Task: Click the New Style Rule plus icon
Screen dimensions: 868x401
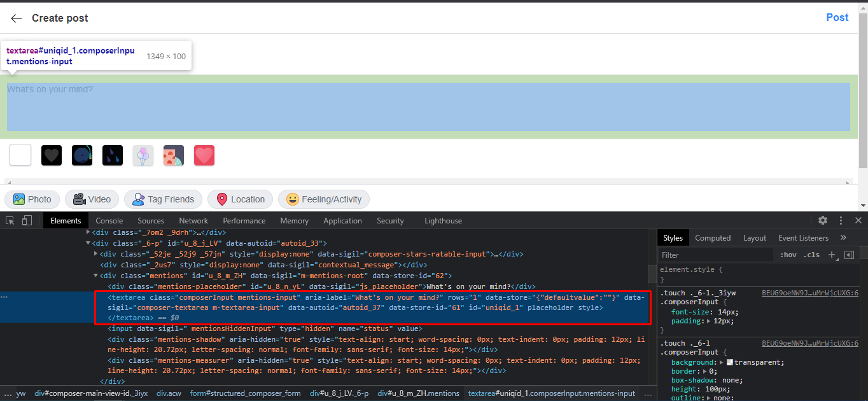Action: click(x=832, y=255)
